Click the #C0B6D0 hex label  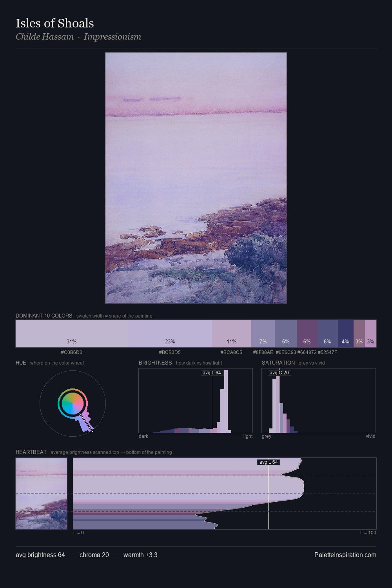(72, 352)
